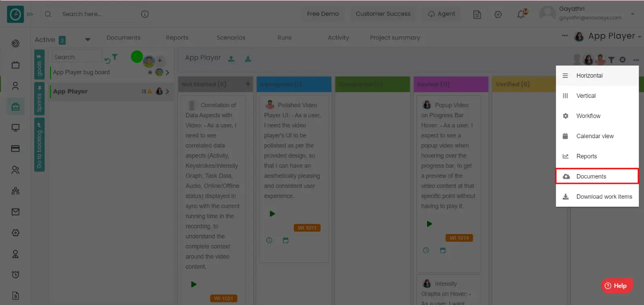Open the person profile sidebar icon
644x305 pixels.
click(15, 86)
